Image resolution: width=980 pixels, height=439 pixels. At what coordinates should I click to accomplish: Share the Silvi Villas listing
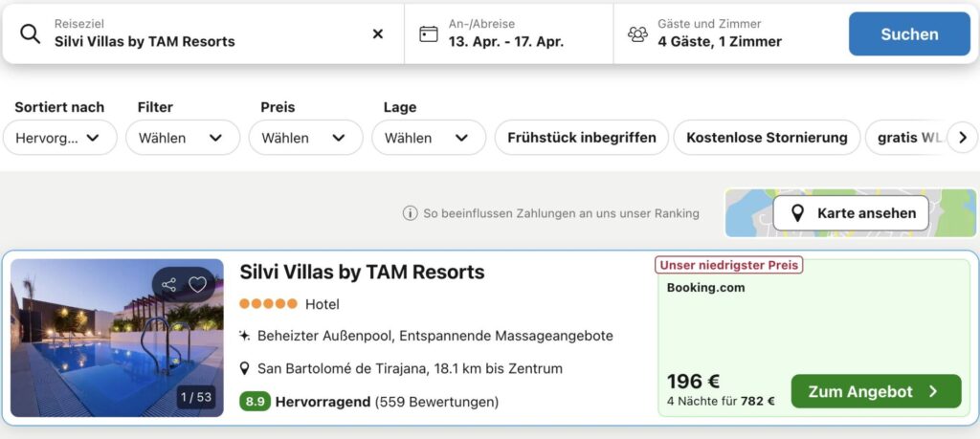point(169,284)
